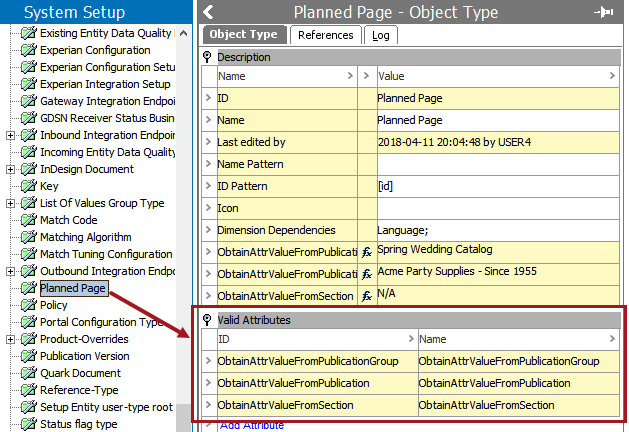Click the Name column header in Description

[286, 76]
